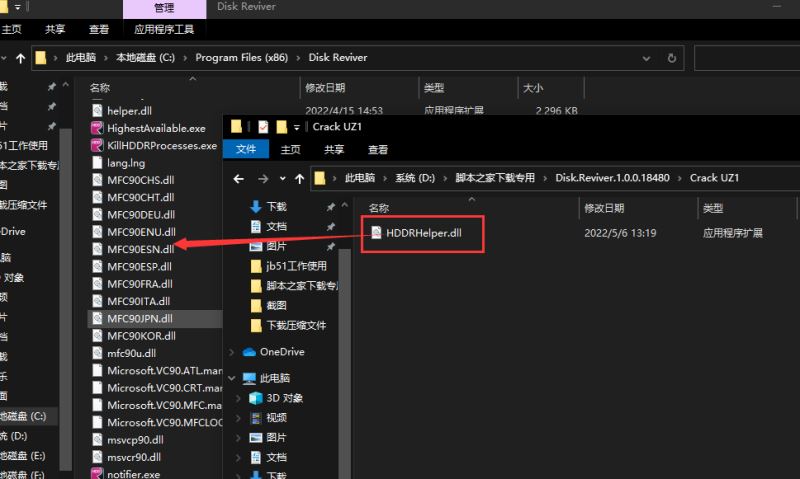Select the MFC90ENU.dll file
The width and height of the screenshot is (800, 479).
[x=141, y=232]
